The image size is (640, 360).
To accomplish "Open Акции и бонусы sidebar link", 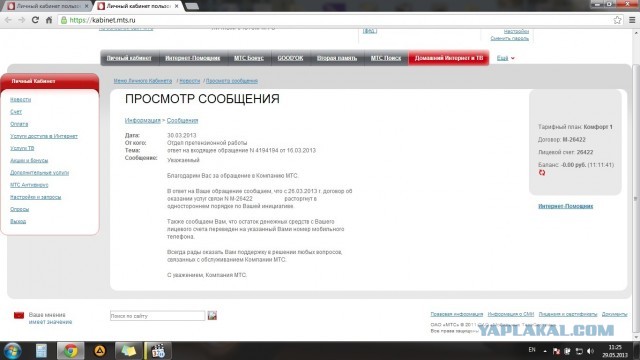I will [29, 160].
